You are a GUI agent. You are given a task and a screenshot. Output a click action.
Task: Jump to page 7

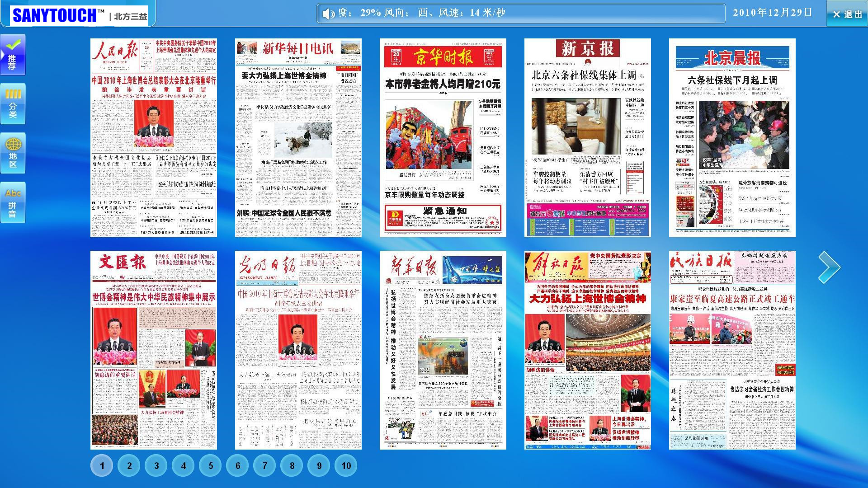click(265, 465)
